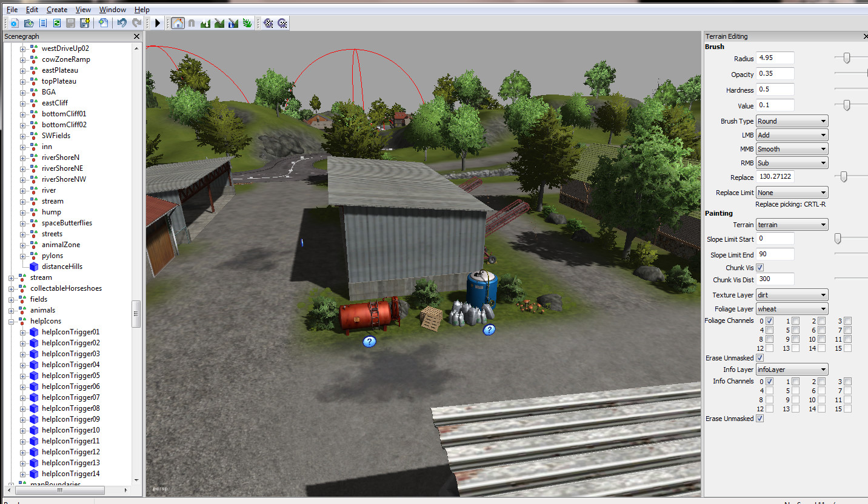868x504 pixels.
Task: Open the RMB action dropdown
Action: 792,163
